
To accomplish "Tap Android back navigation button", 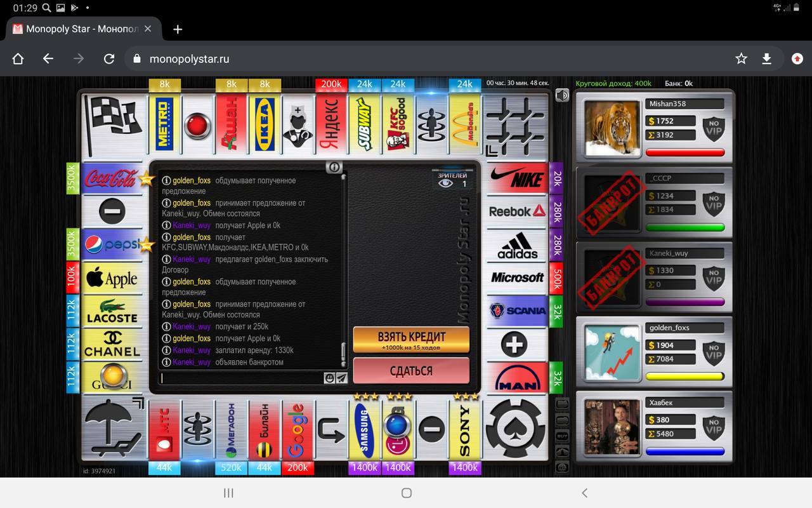I will pyautogui.click(x=584, y=493).
